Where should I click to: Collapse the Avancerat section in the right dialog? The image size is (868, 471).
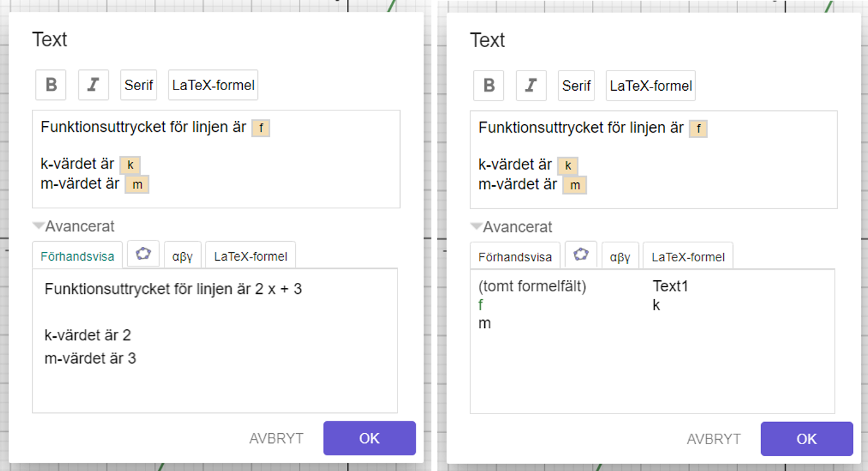[477, 227]
